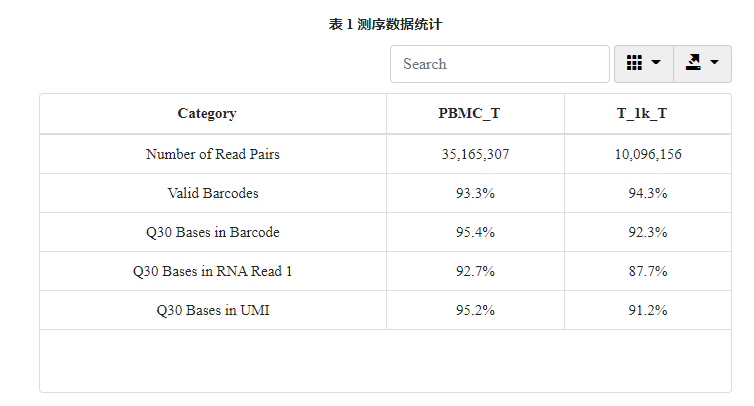Viewport: 754px width, 406px height.
Task: Click the 95.2% UMI value for PBMC_T
Action: click(475, 310)
